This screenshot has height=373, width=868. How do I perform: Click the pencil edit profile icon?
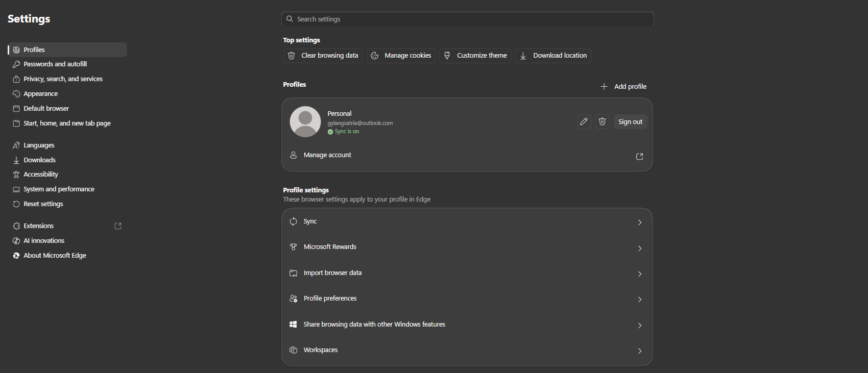coord(584,121)
